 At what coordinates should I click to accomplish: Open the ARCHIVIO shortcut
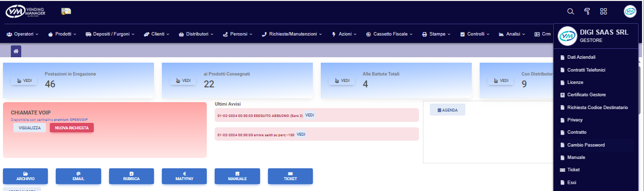[26, 176]
